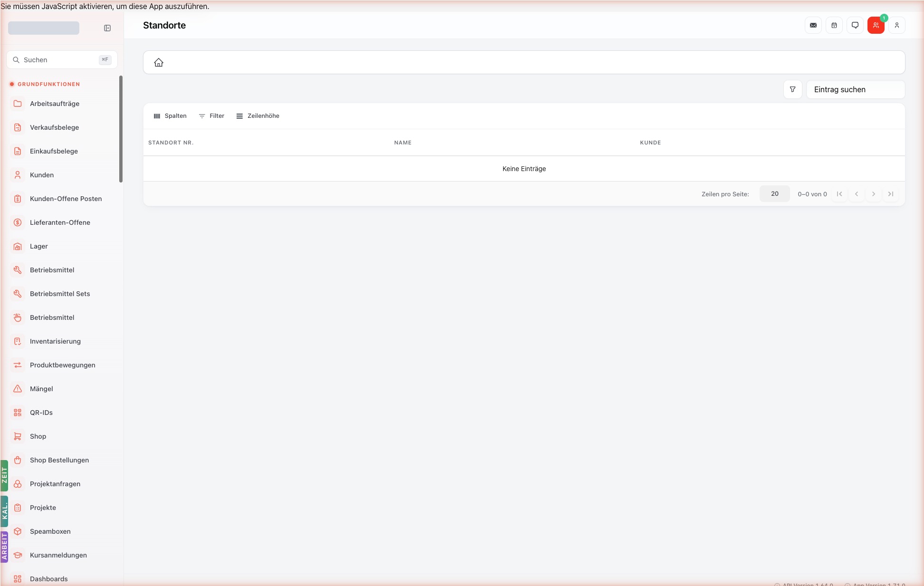Collapse the sidebar with the panel icon

click(x=107, y=28)
